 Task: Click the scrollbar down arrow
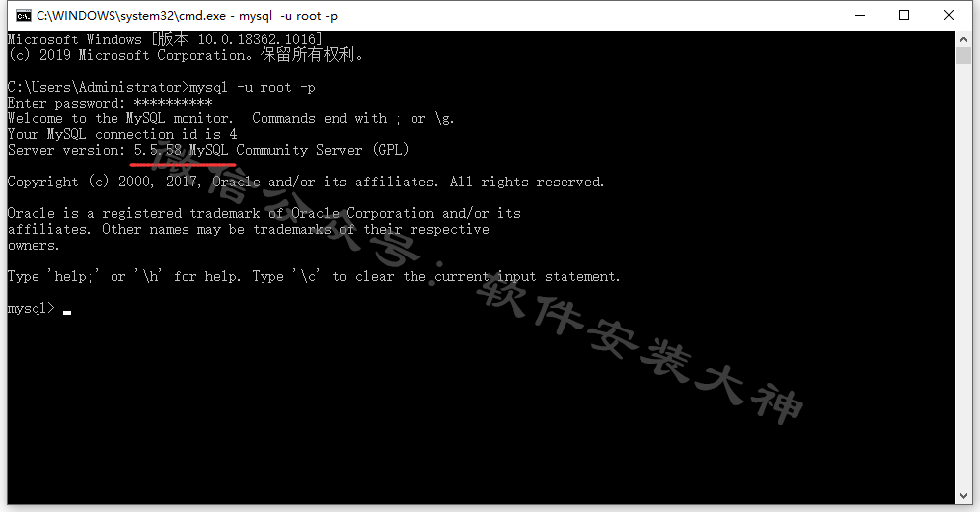coord(963,496)
